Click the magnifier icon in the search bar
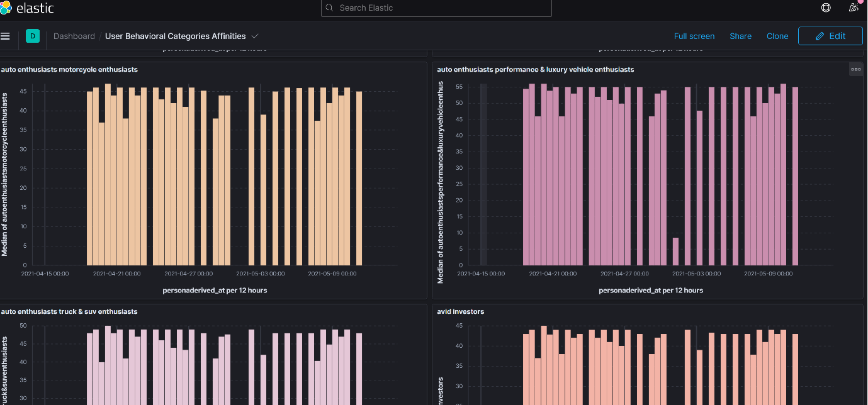The height and width of the screenshot is (405, 868). tap(329, 8)
